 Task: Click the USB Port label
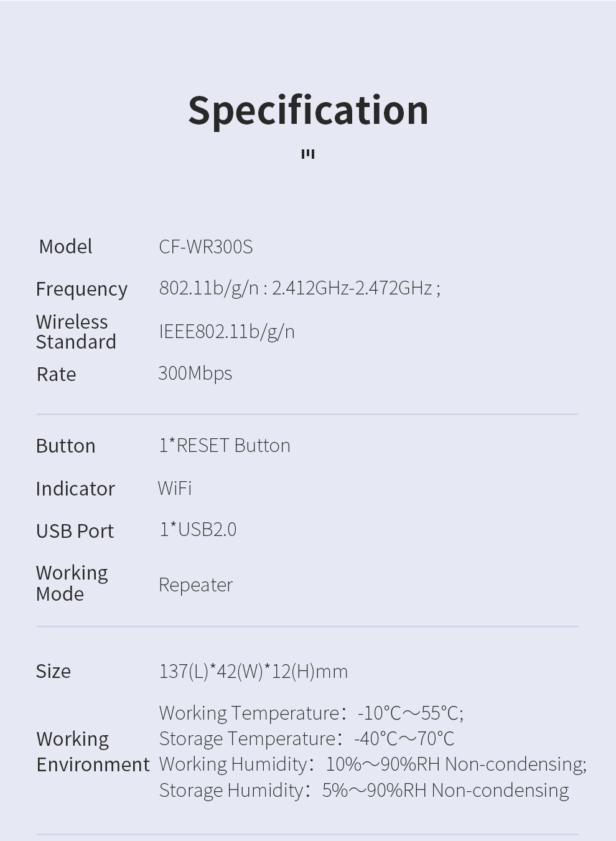click(x=75, y=531)
